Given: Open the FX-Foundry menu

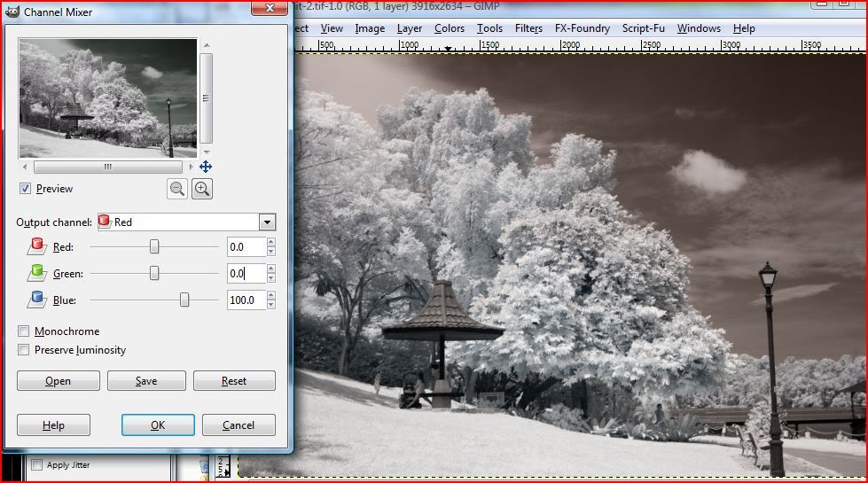Looking at the screenshot, I should click(x=583, y=28).
